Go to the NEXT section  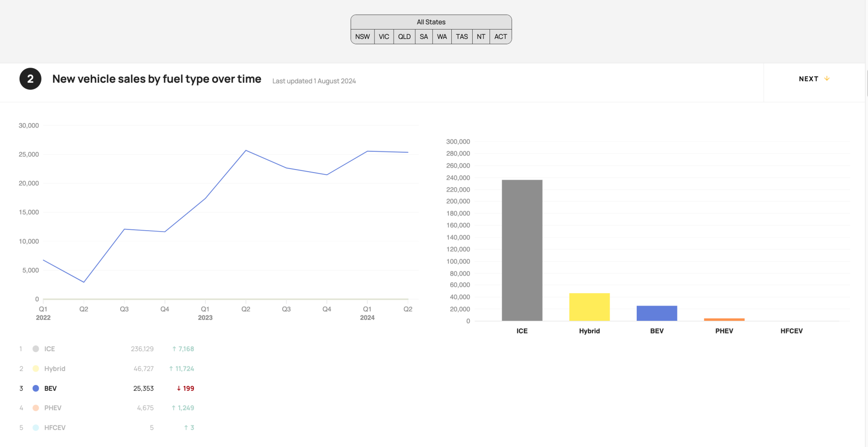coord(814,79)
